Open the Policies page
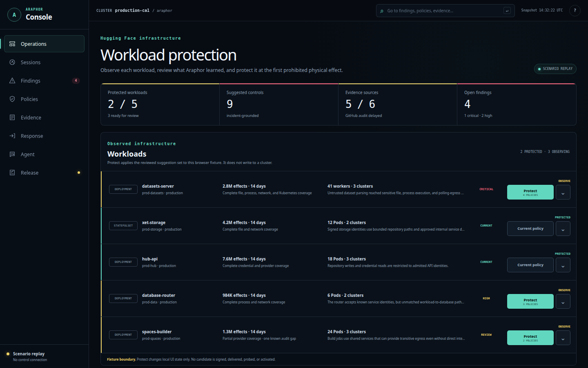588x368 pixels. (44, 99)
